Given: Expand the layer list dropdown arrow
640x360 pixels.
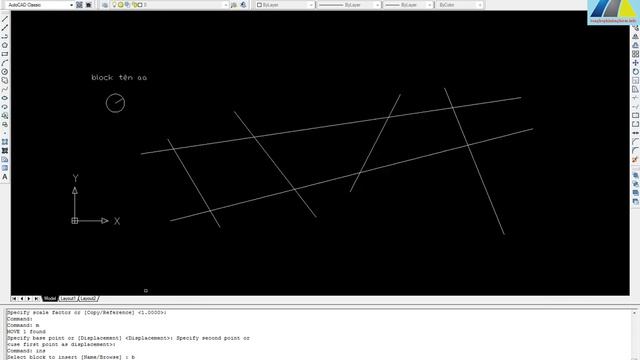Looking at the screenshot, I should tap(226, 5).
